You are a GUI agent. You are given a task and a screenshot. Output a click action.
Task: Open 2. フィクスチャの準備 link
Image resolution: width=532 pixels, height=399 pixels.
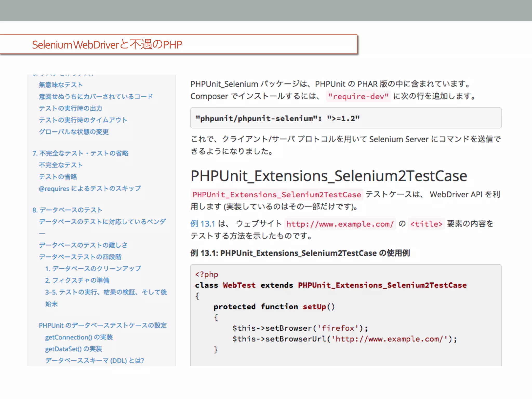click(x=77, y=280)
